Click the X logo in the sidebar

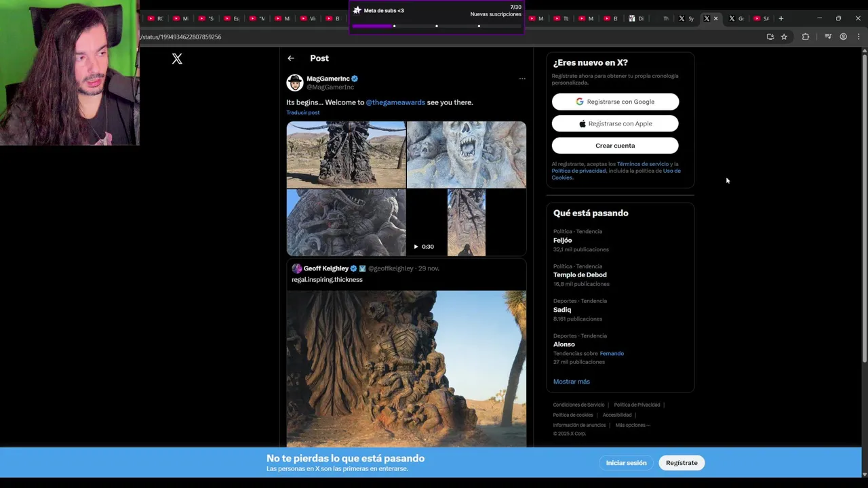pyautogui.click(x=177, y=59)
